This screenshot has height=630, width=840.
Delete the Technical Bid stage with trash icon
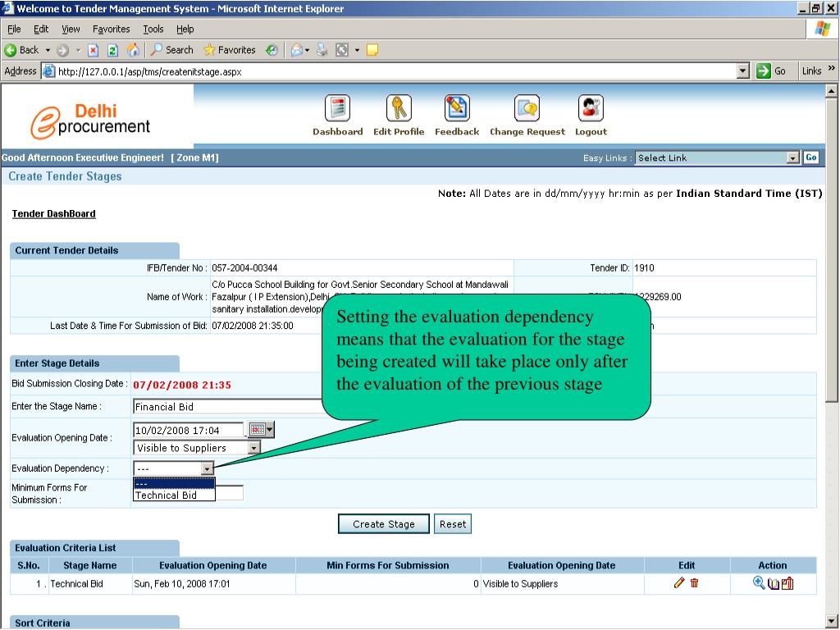(x=694, y=583)
